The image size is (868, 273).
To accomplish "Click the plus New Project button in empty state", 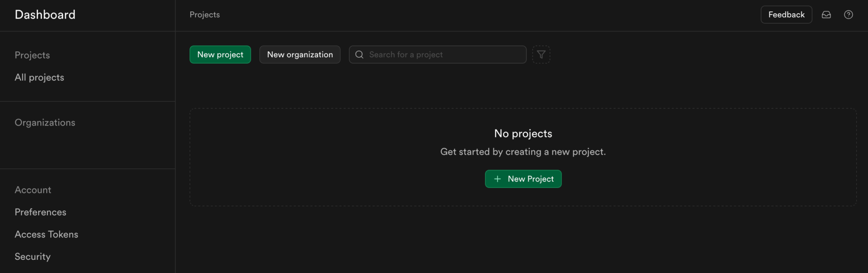I will point(523,179).
